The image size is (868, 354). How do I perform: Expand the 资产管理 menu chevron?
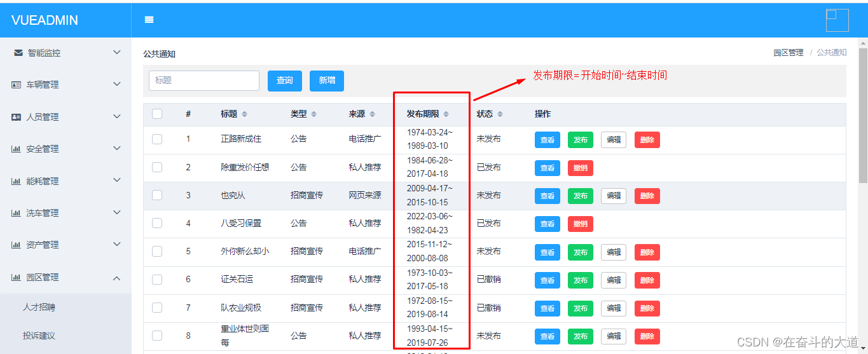[116, 245]
